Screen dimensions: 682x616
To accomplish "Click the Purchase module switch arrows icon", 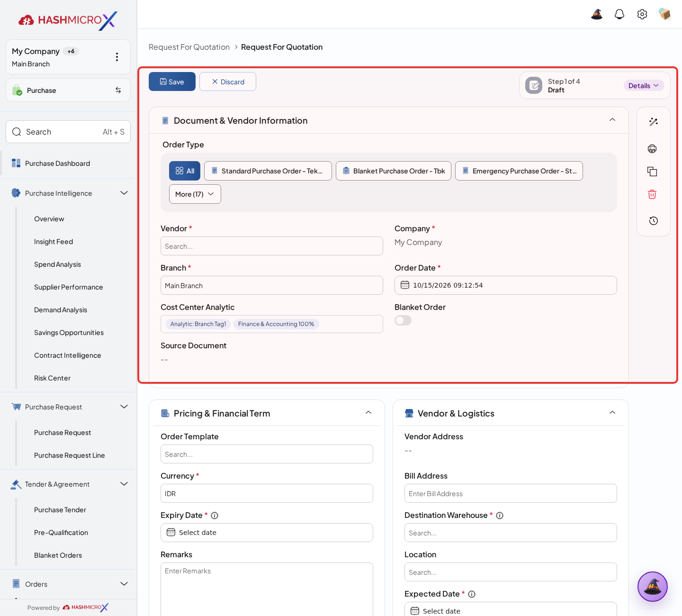I will [x=118, y=90].
